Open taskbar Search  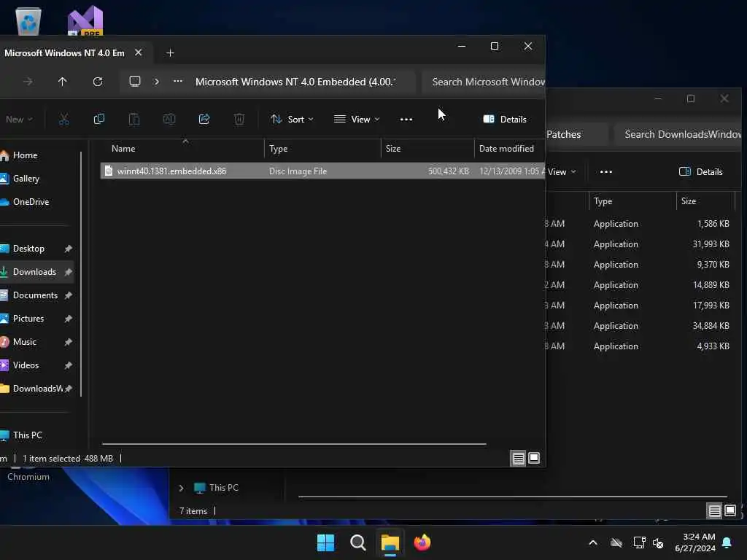(x=357, y=542)
